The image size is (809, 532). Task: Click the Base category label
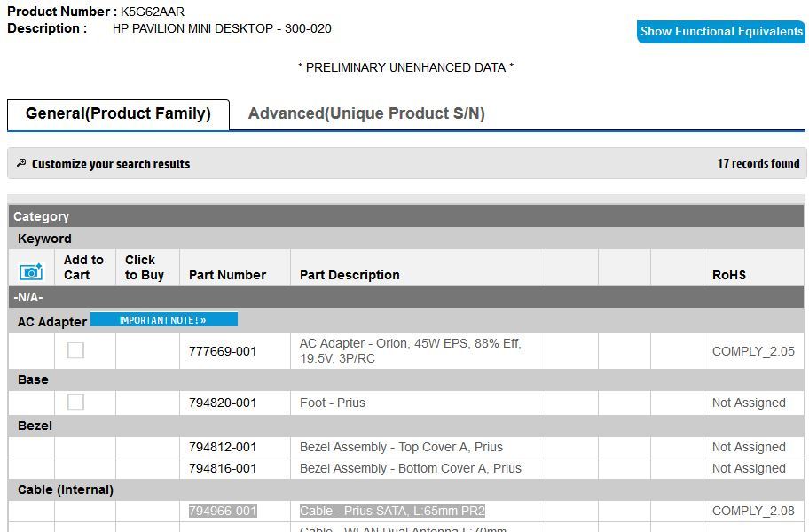(x=33, y=379)
